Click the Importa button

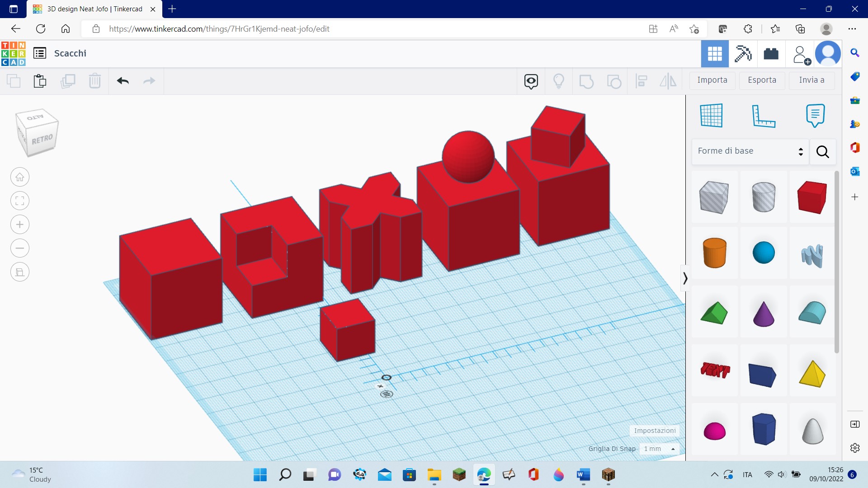(712, 80)
